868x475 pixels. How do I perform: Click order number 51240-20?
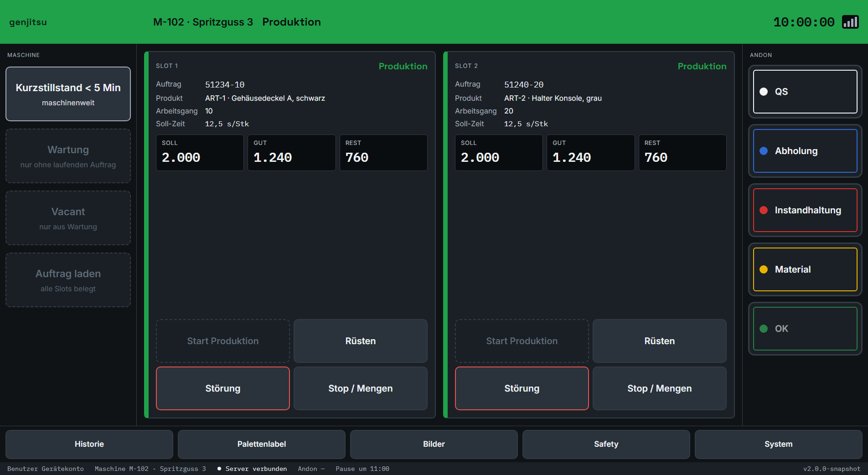(x=524, y=85)
